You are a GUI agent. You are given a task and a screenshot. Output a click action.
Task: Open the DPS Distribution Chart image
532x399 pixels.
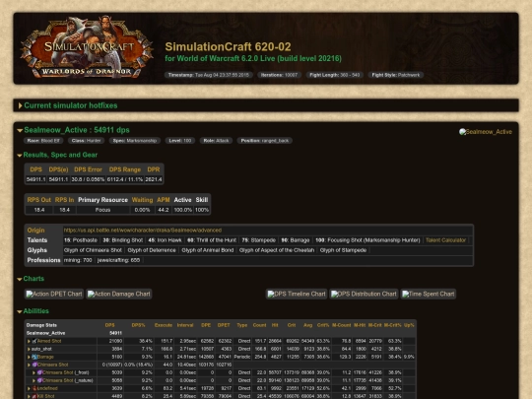364,294
